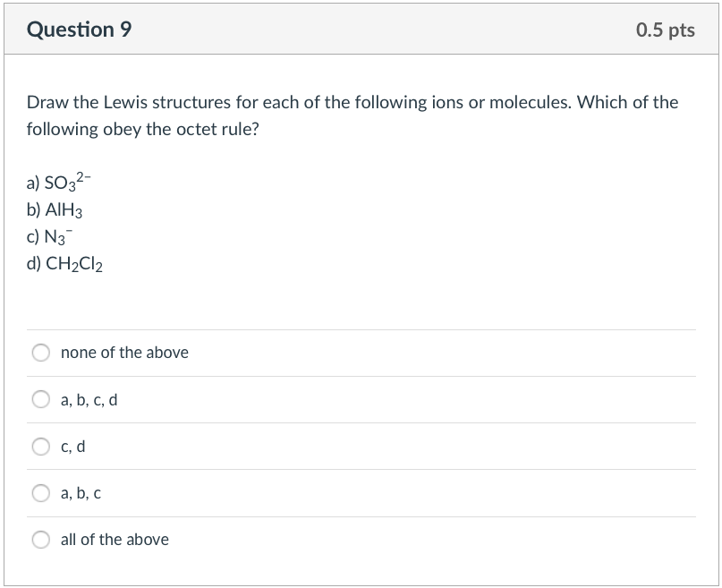Click the answer label "none of the above"

[124, 353]
